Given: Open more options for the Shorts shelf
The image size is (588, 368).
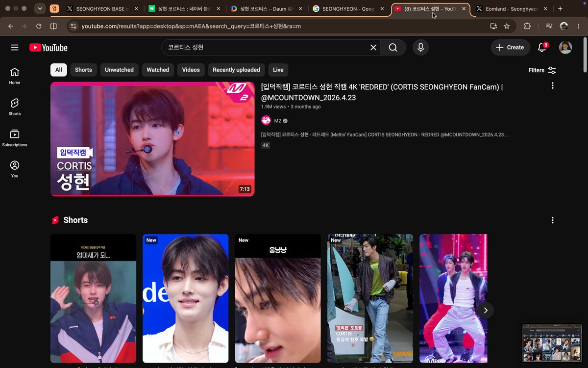Looking at the screenshot, I should click(553, 220).
